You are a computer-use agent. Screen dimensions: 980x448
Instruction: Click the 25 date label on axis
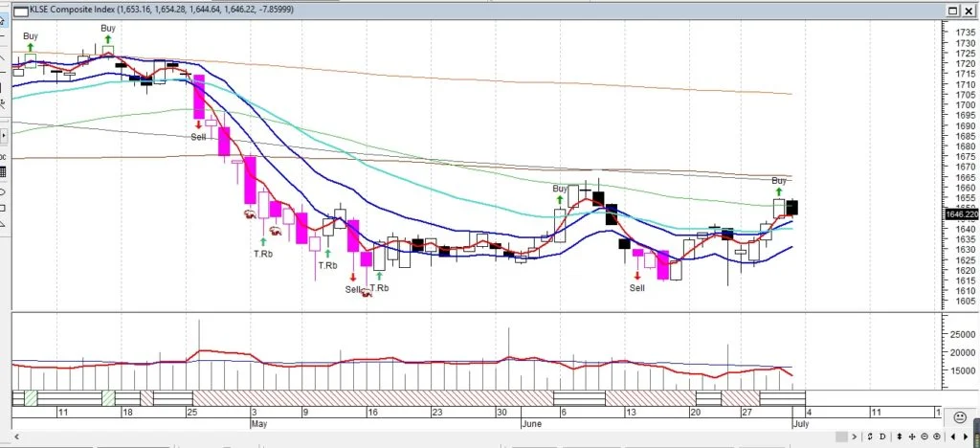click(191, 413)
